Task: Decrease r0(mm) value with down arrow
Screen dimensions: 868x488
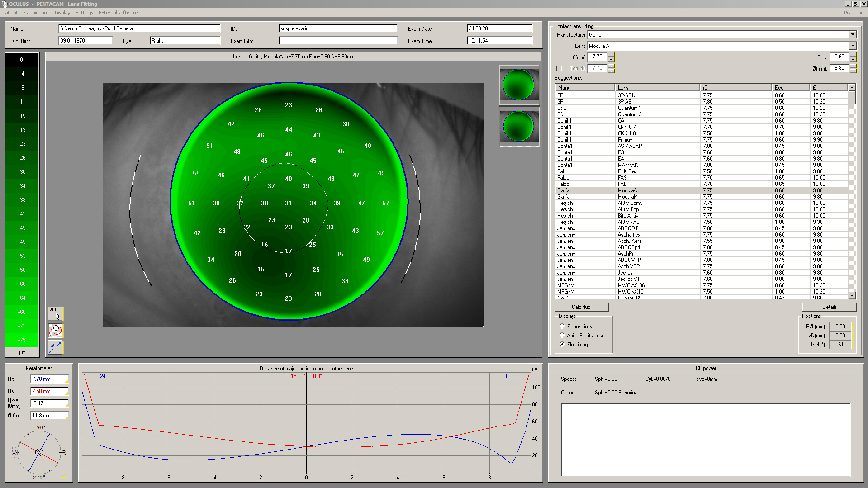Action: tap(611, 59)
